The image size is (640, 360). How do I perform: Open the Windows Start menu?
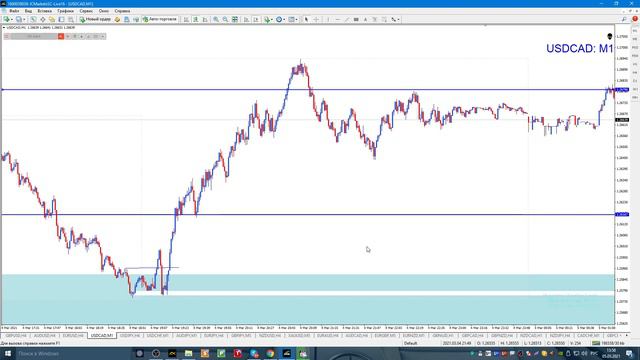[7, 353]
